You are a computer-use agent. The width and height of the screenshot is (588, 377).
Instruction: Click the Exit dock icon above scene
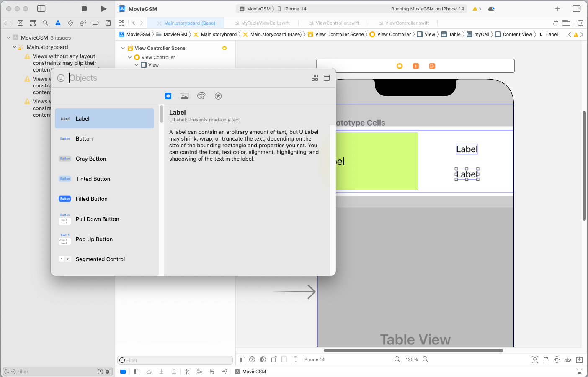coord(432,66)
